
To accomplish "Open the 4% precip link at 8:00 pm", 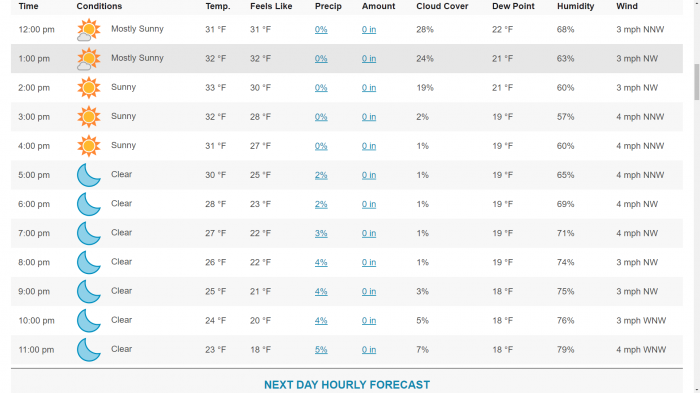I will coord(321,263).
